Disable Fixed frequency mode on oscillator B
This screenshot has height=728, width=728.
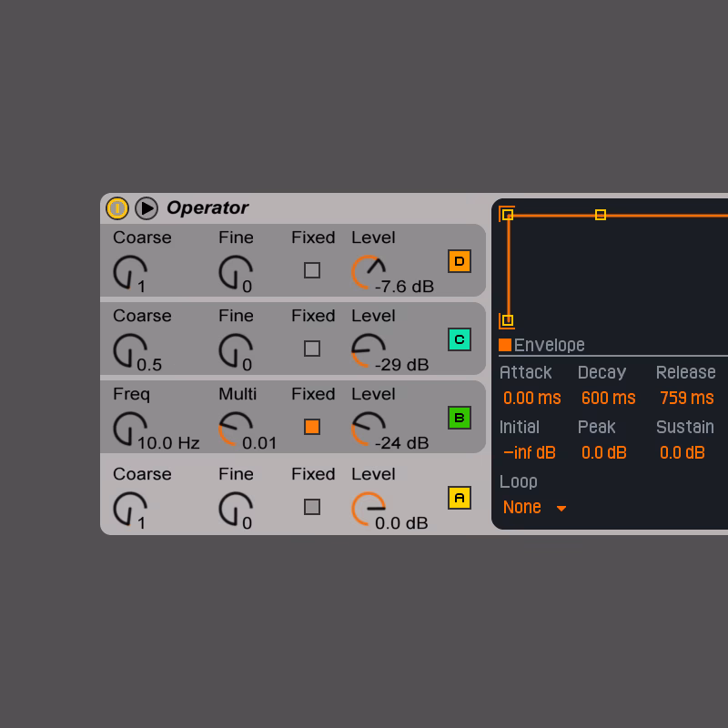click(x=311, y=427)
